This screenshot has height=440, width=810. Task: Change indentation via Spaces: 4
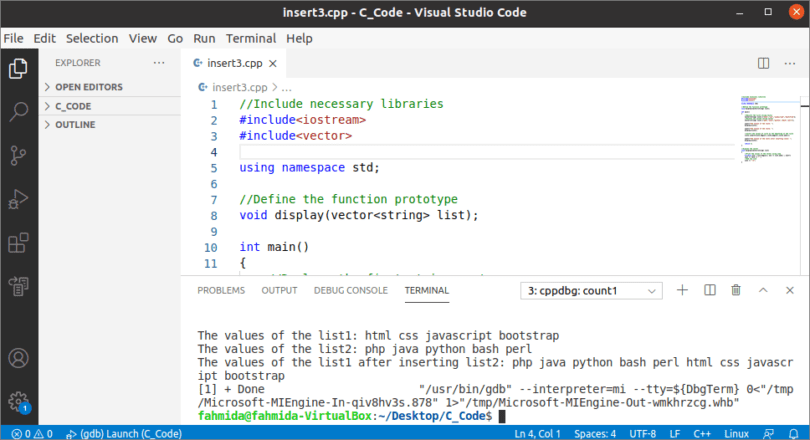pos(595,434)
